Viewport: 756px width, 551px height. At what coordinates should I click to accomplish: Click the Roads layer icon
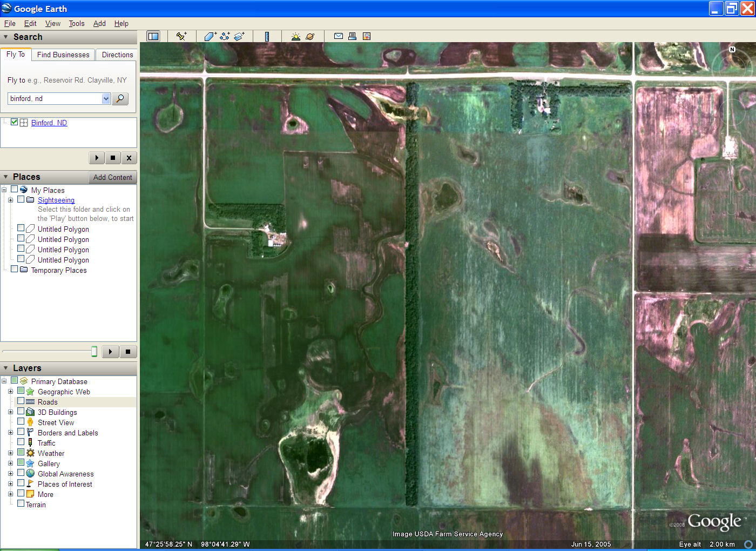click(30, 402)
